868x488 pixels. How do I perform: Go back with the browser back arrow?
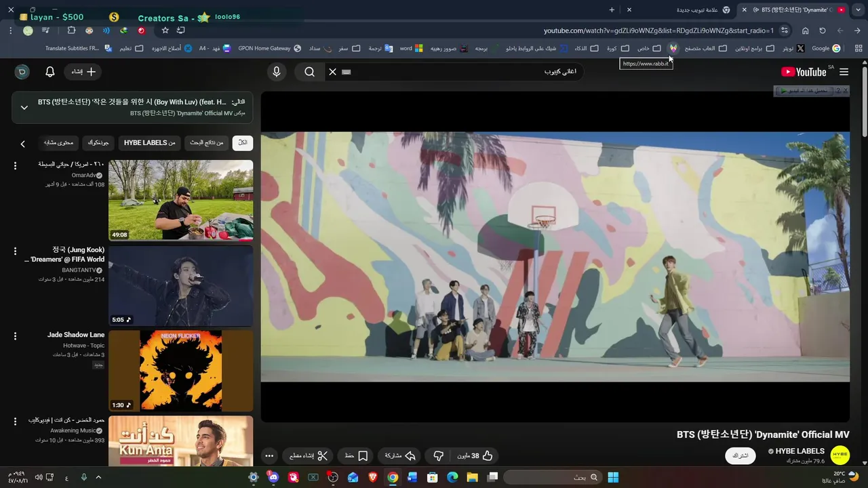coord(858,30)
